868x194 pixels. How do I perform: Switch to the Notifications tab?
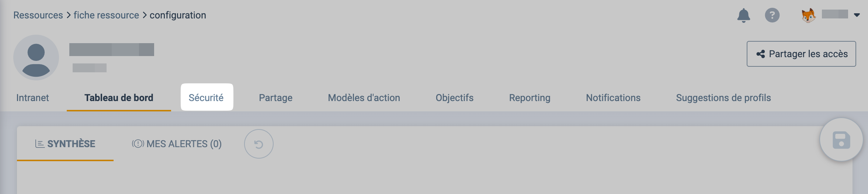pos(613,98)
